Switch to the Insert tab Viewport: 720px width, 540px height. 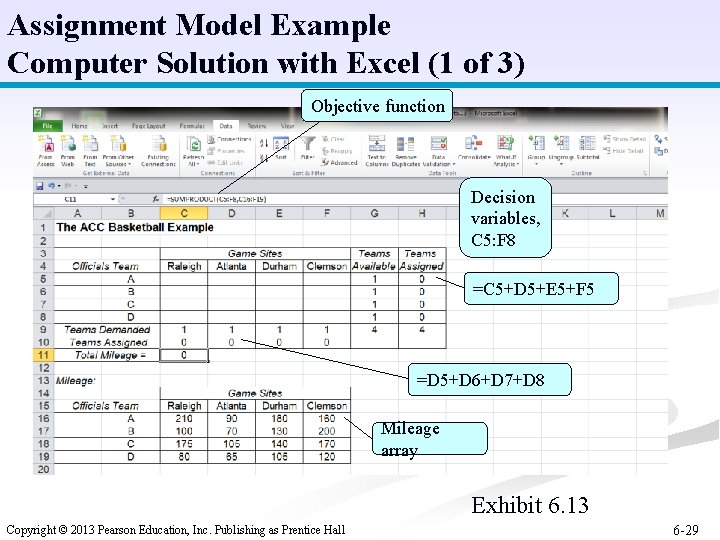coord(109,125)
